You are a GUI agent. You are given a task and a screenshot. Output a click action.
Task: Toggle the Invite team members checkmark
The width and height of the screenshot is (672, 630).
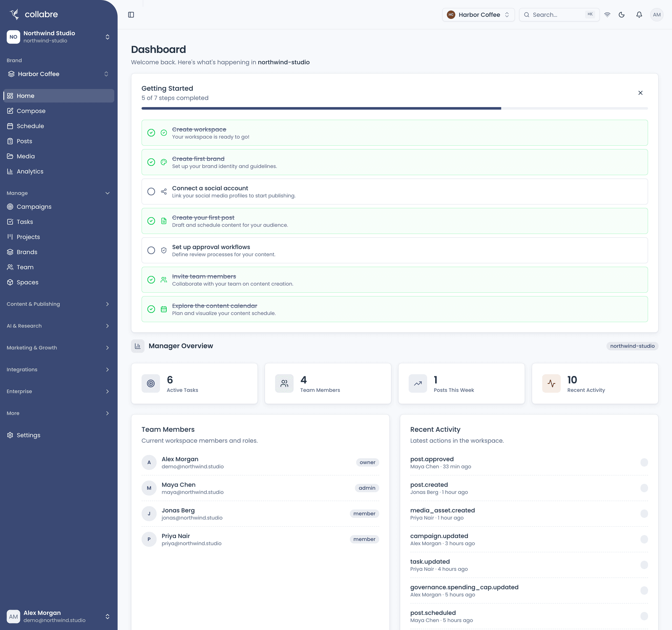[151, 280]
